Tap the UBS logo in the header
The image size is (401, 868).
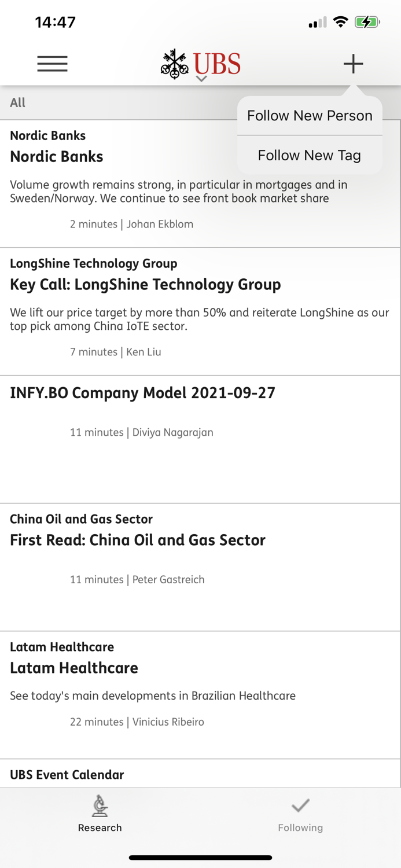tap(200, 62)
